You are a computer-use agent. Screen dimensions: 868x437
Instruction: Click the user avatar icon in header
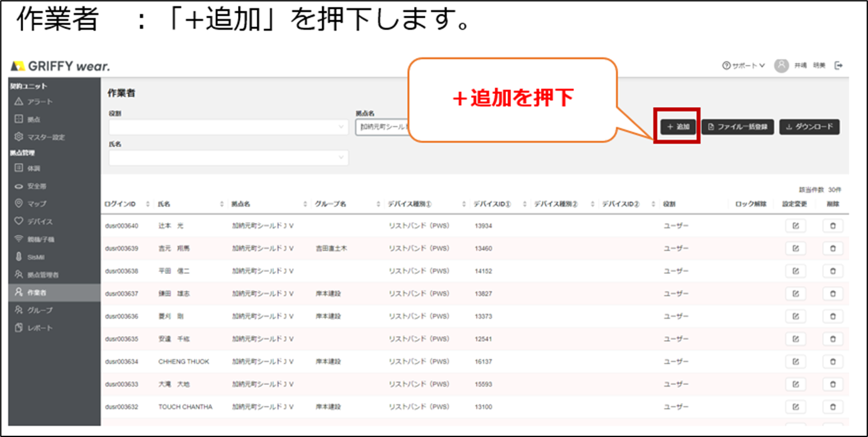(x=781, y=65)
